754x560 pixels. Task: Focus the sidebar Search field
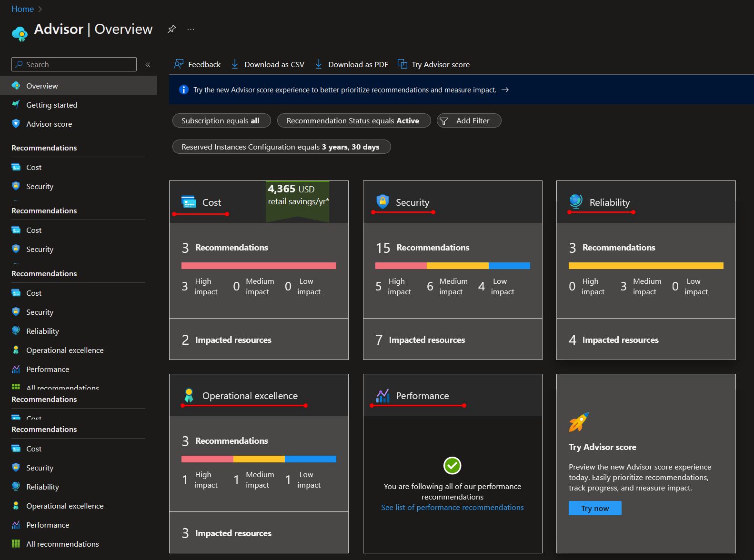coord(74,64)
